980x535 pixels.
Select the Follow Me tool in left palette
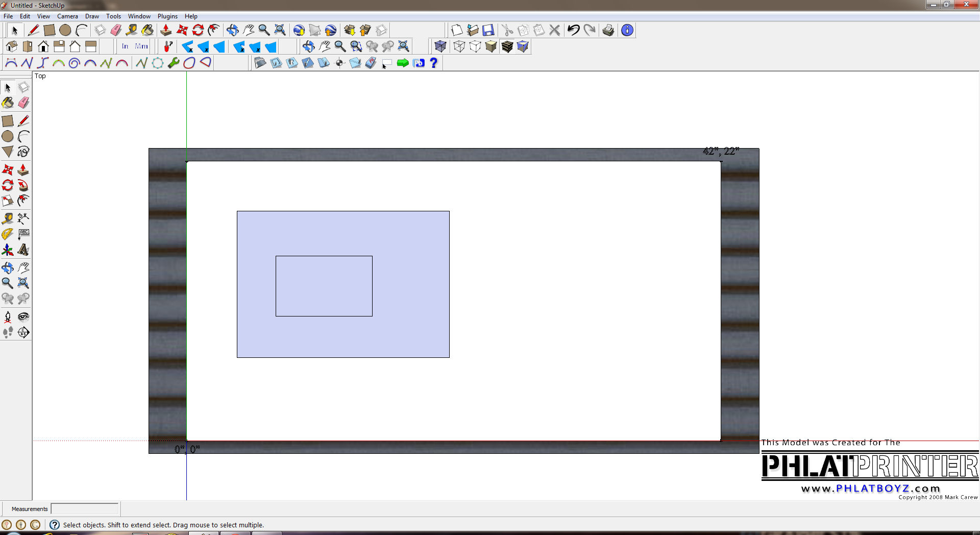(23, 185)
